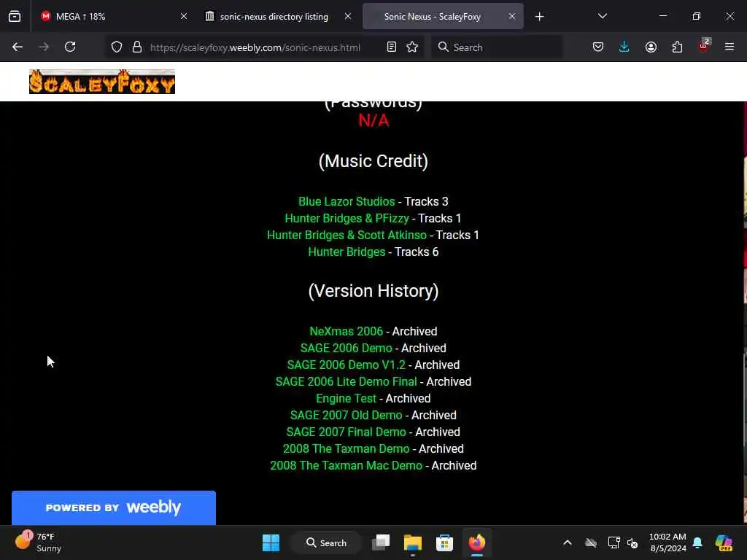Open uBlock extension icon with badge
Viewport: 747px width, 560px height.
pyautogui.click(x=704, y=46)
